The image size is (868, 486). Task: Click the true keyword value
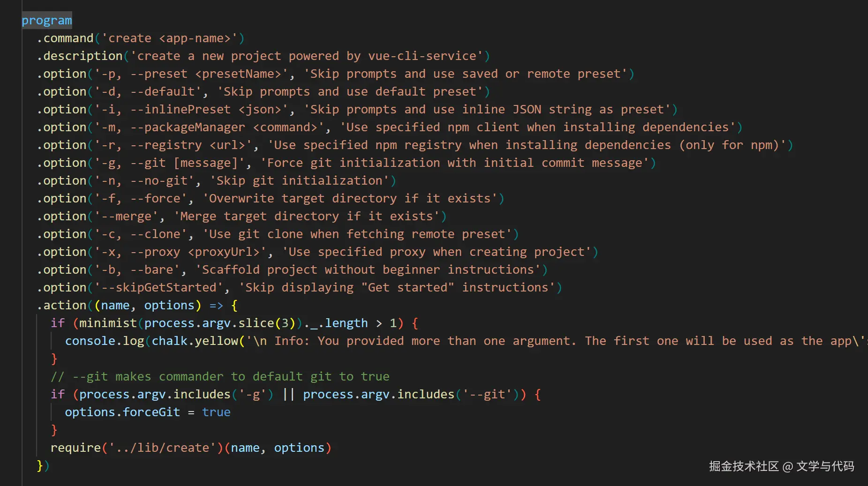pos(216,412)
